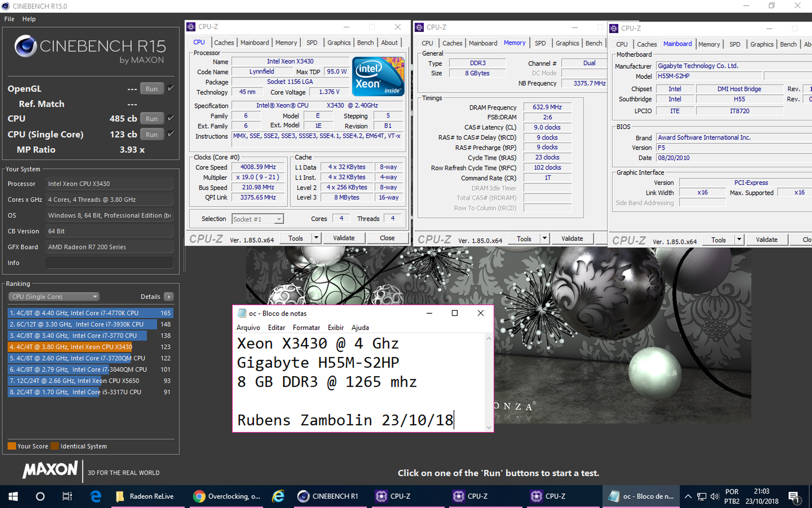812x508 pixels.
Task: Open network status tray icon
Action: click(x=702, y=496)
